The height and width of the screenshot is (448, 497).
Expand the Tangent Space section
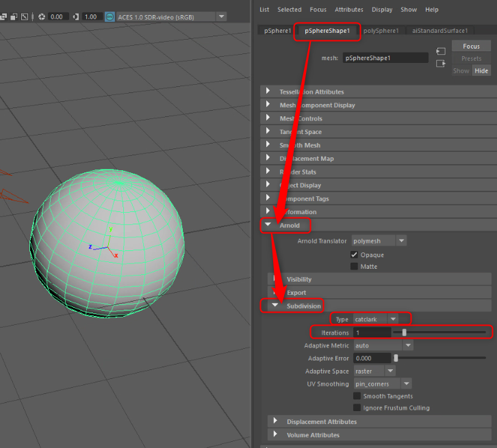[x=379, y=132]
